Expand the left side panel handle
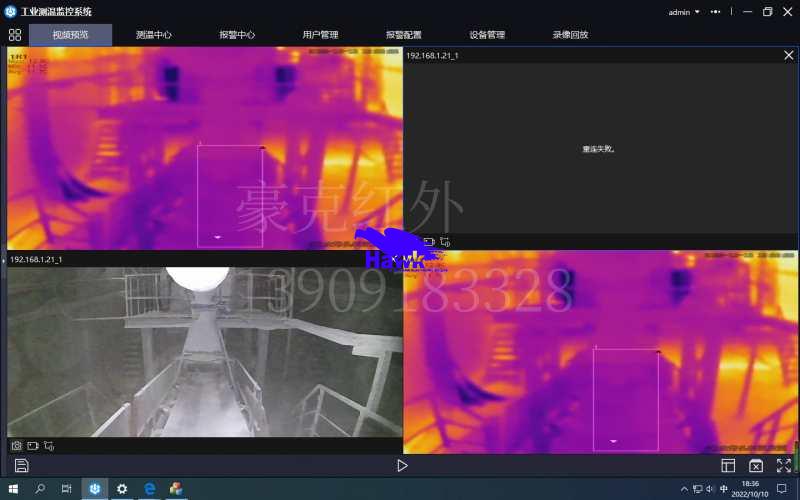 click(3, 260)
